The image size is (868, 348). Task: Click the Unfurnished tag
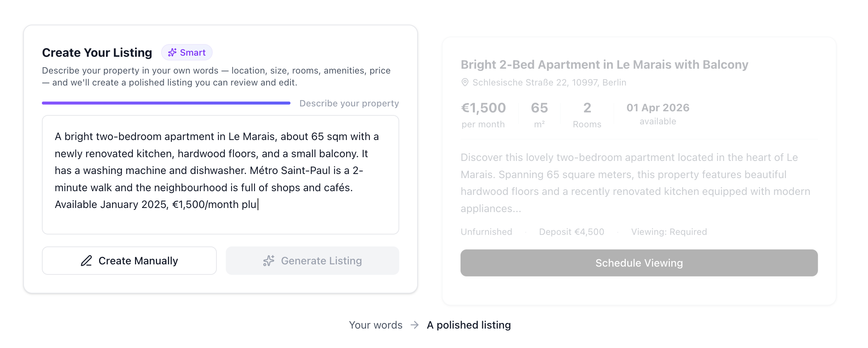tap(486, 232)
